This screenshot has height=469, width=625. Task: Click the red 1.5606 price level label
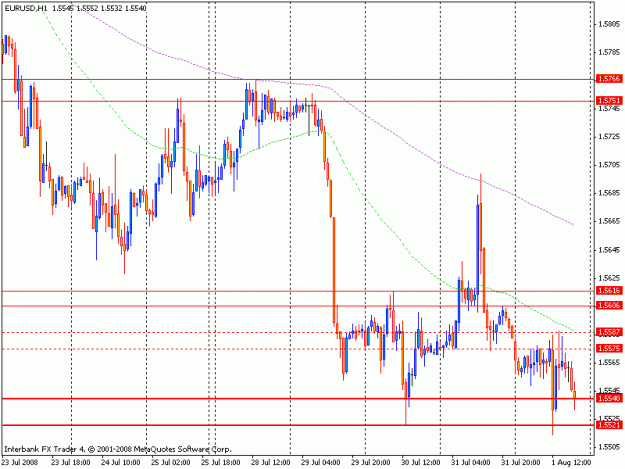[x=609, y=305]
